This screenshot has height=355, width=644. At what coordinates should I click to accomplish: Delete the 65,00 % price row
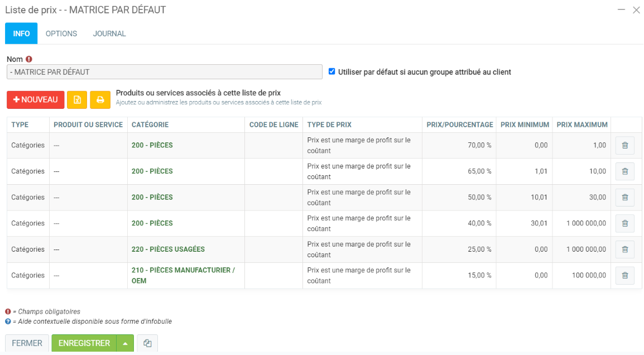click(624, 171)
